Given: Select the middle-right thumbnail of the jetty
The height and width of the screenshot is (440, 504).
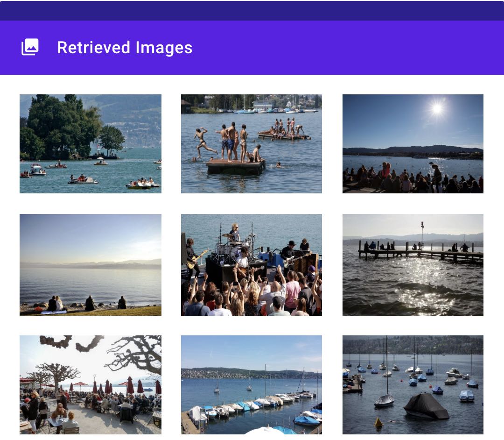Looking at the screenshot, I should 413,264.
